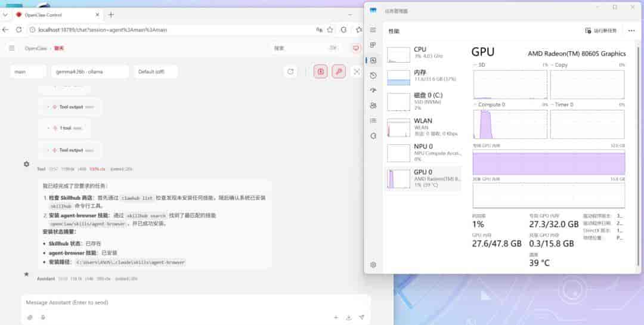Open Details list icon in Task Manager
Screen dimensions: 644x325
(373, 120)
